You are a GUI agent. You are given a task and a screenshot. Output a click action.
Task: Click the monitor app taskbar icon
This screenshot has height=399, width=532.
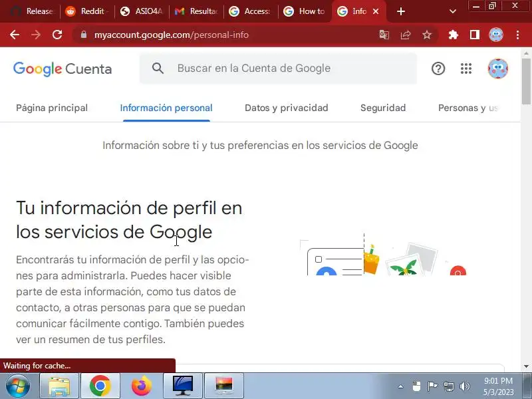coord(182,386)
